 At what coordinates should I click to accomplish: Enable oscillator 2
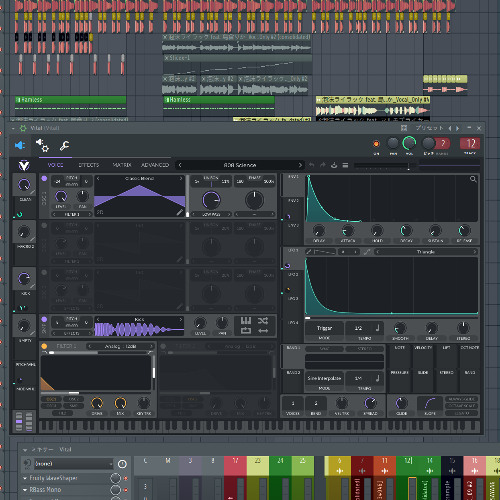(44, 225)
